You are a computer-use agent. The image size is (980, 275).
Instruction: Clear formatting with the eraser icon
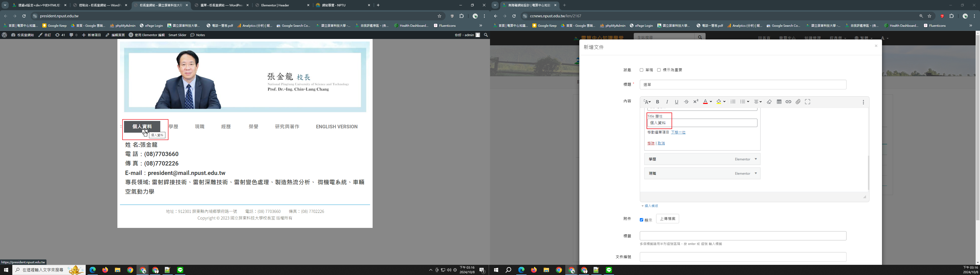coord(769,102)
